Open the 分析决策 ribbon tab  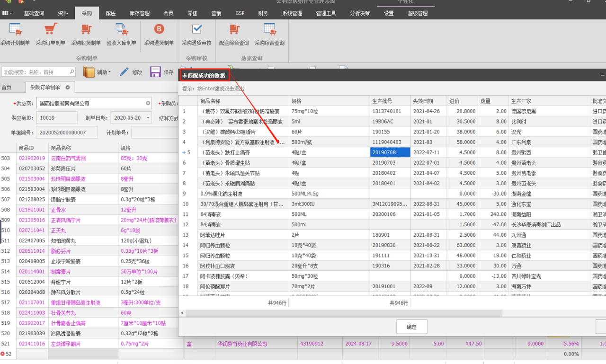tap(360, 13)
